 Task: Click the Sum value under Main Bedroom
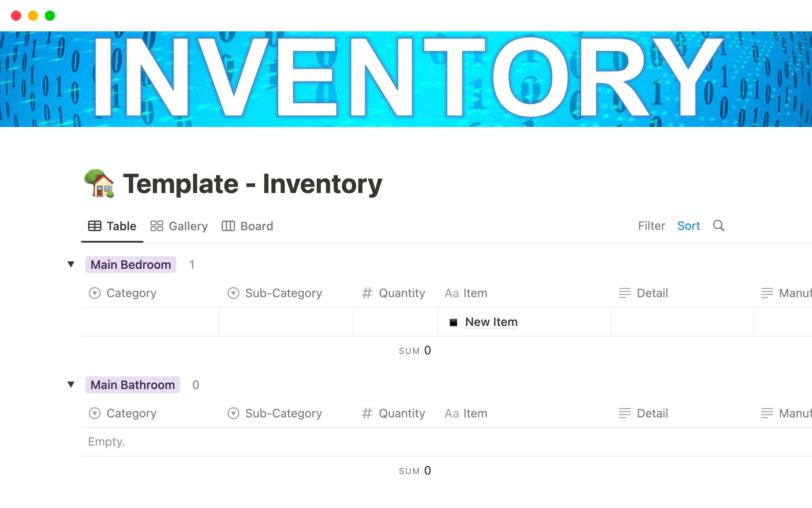[428, 350]
